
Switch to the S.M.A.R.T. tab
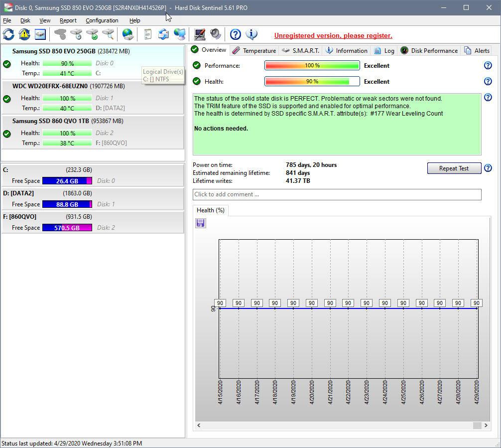click(301, 50)
